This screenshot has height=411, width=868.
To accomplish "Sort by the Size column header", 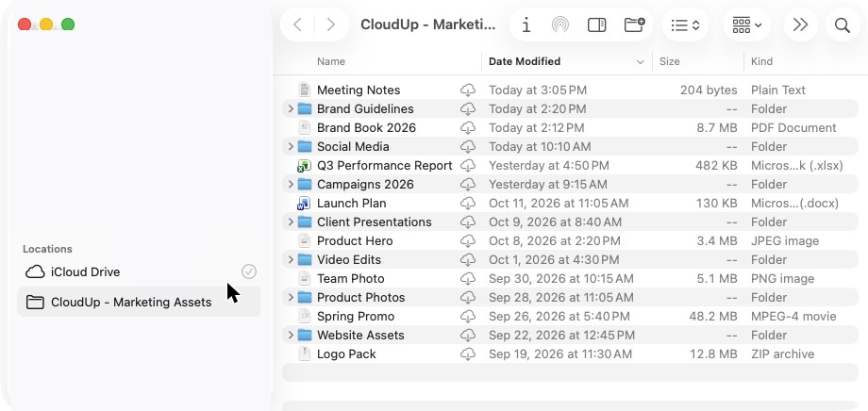I will 669,61.
